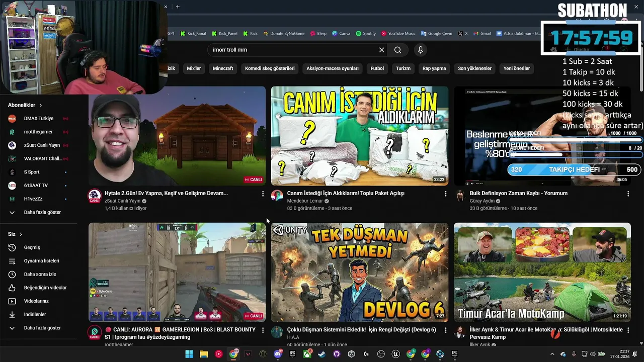Open Steam from the taskbar
Viewport: 644px width, 362px height.
tap(322, 354)
